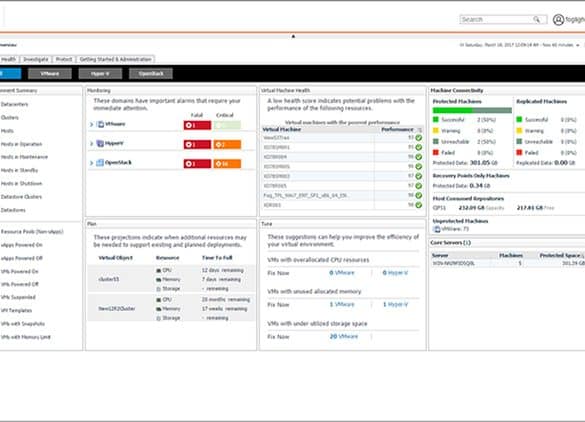Click green health check on first virtual machine row

tap(419, 138)
